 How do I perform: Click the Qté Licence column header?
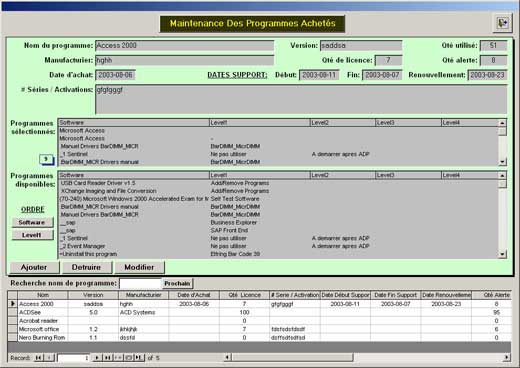coord(244,295)
